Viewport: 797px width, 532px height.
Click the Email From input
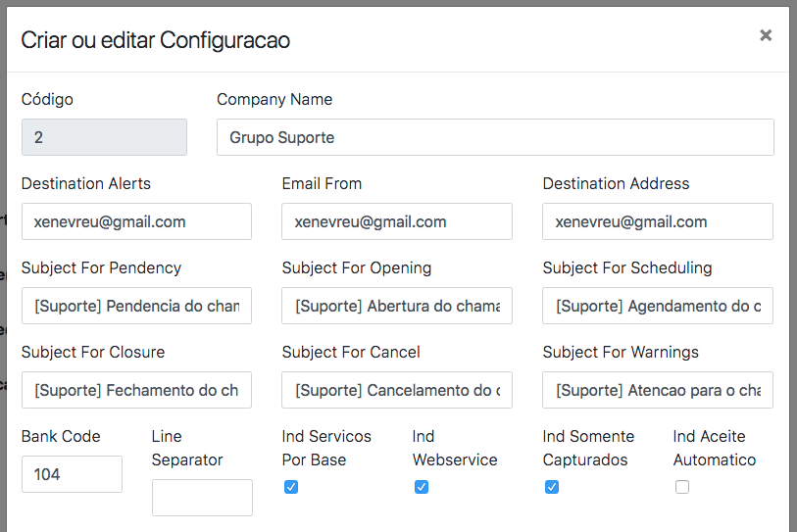click(397, 221)
